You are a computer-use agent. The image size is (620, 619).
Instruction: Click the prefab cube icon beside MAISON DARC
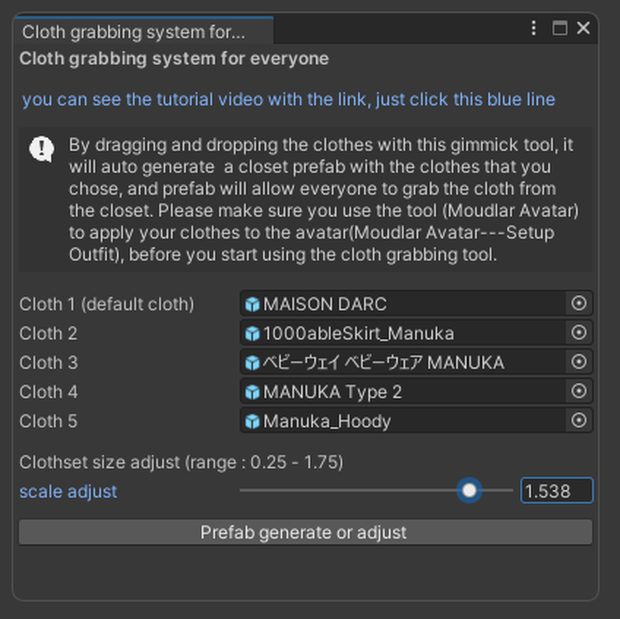[252, 304]
